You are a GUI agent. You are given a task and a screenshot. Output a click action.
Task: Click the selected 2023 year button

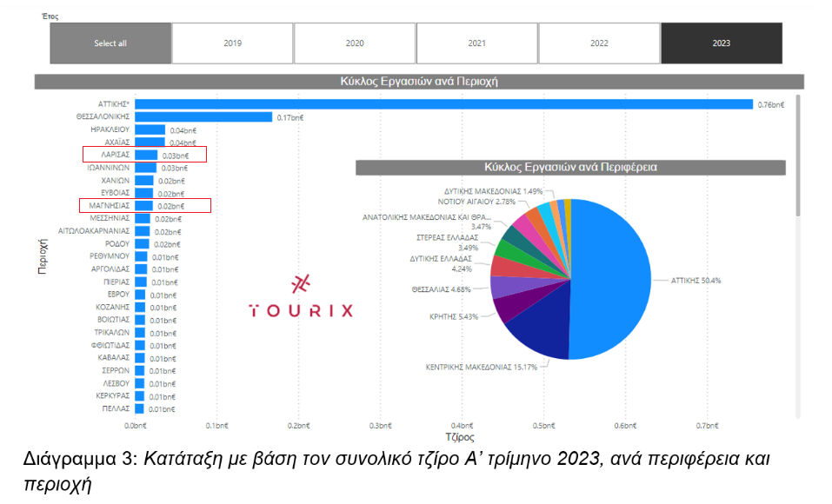pyautogui.click(x=722, y=43)
